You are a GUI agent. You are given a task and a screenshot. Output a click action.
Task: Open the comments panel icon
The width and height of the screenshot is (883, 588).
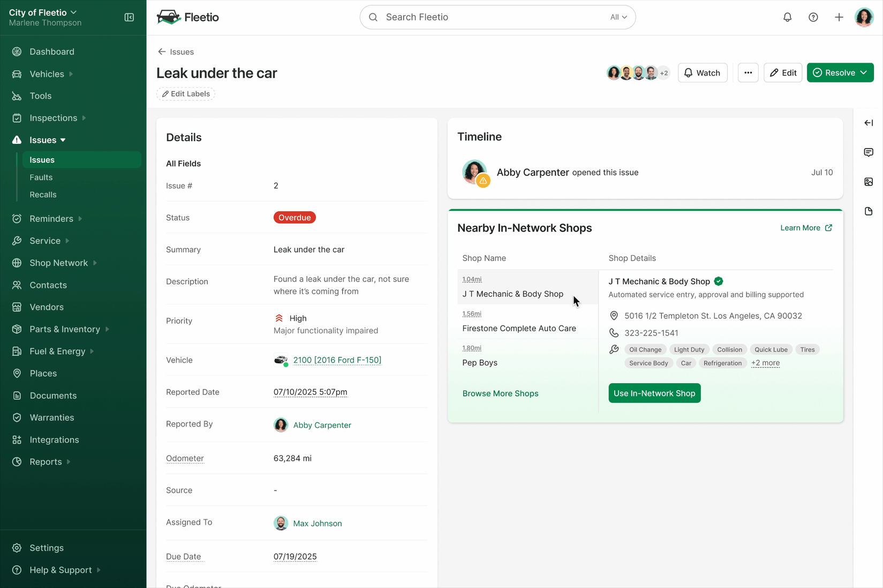tap(869, 152)
